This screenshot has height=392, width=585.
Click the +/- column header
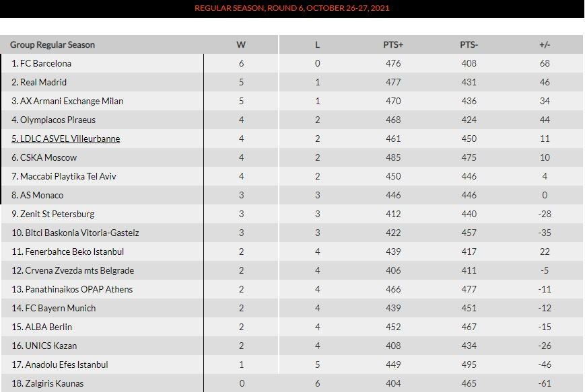pyautogui.click(x=545, y=45)
